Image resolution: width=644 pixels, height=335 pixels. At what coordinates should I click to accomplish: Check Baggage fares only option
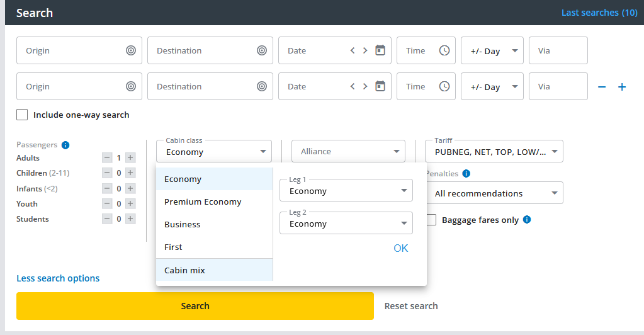(x=431, y=220)
